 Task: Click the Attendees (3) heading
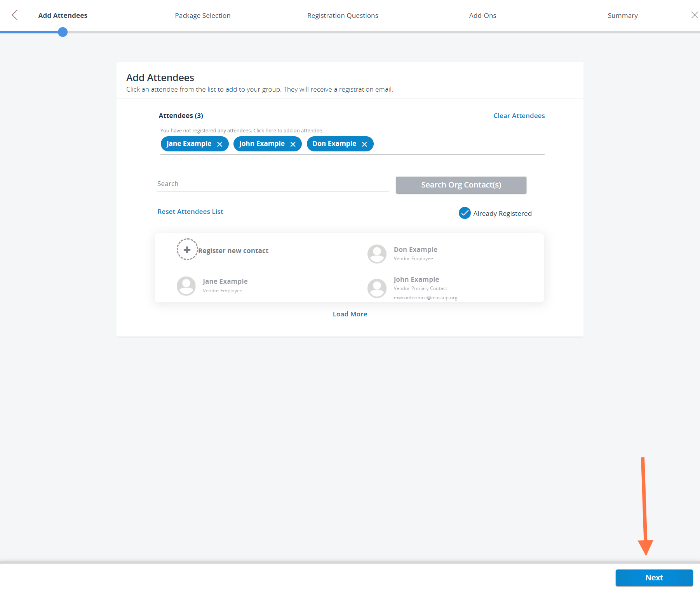click(181, 116)
